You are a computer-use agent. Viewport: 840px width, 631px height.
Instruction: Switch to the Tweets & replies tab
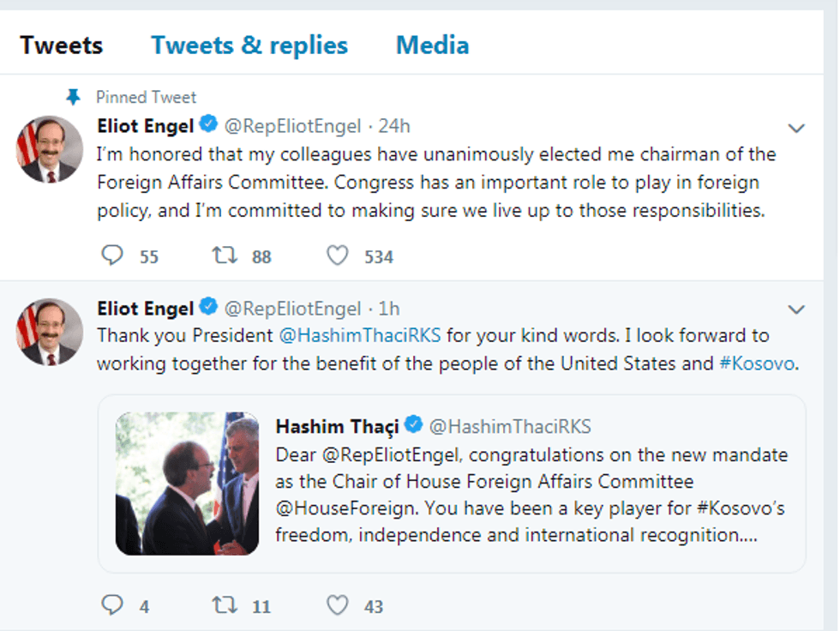(249, 45)
